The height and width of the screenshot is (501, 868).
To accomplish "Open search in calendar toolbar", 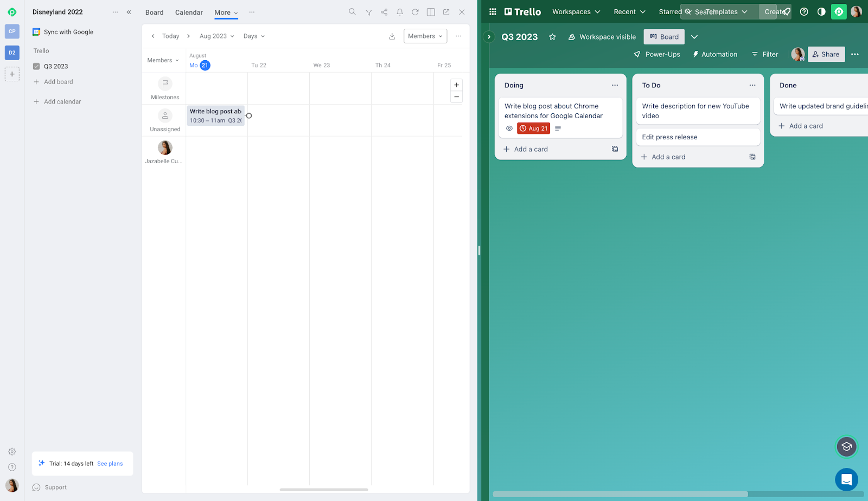I will click(x=352, y=11).
